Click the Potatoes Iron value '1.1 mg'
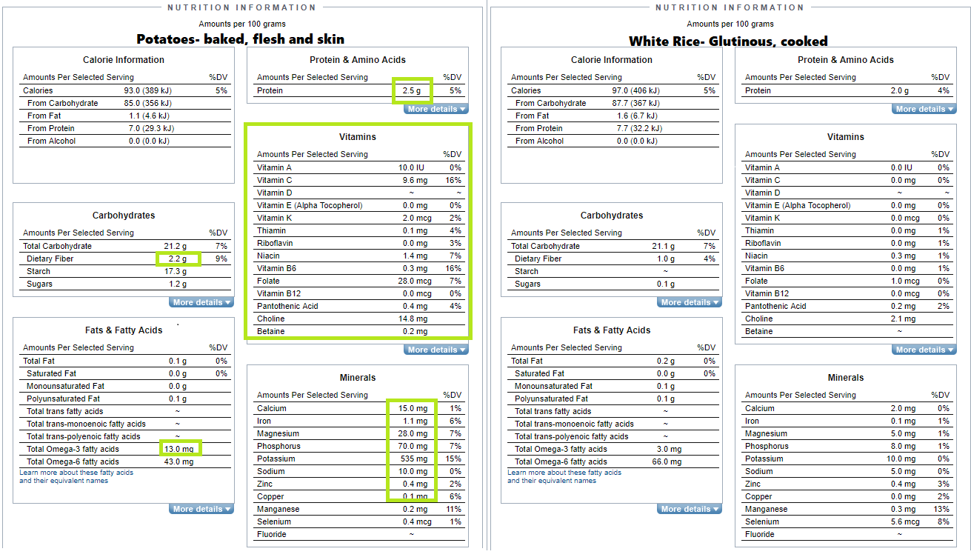Screen dimensions: 971x560 416,421
